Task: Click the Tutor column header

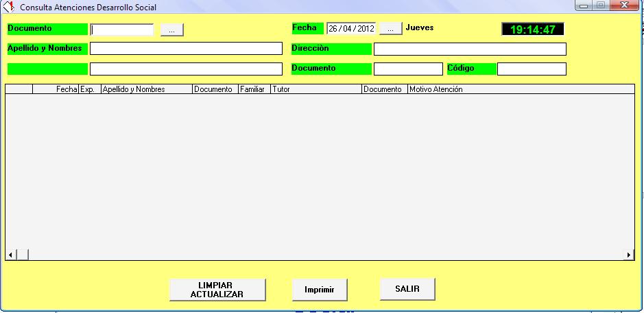Action: tap(315, 89)
